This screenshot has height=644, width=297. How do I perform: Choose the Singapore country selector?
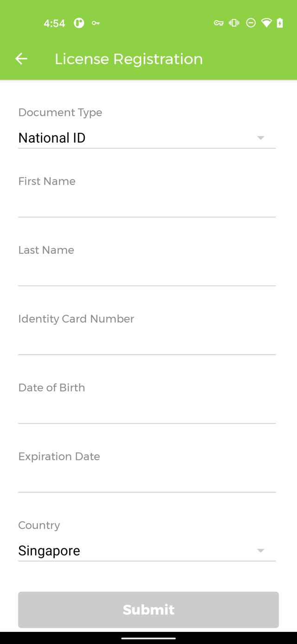point(147,551)
